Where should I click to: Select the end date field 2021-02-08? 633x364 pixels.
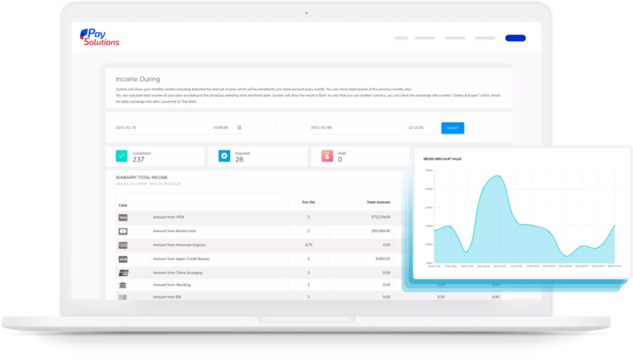pos(321,127)
